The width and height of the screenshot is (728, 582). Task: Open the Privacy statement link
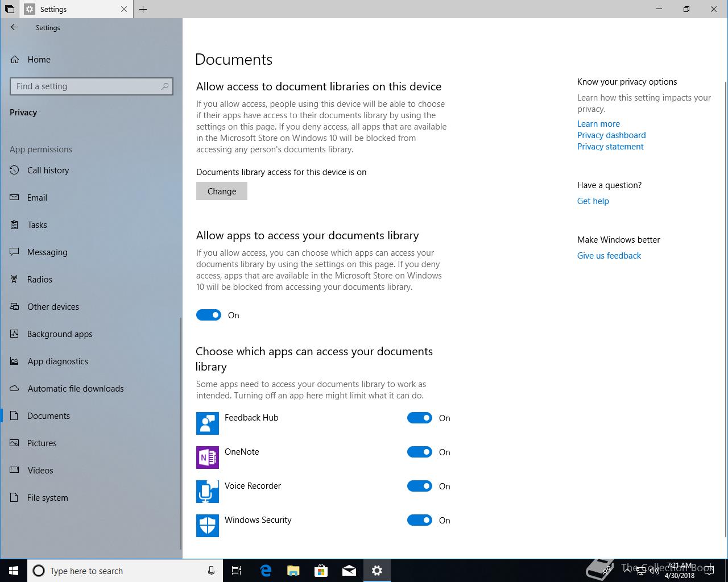(610, 146)
